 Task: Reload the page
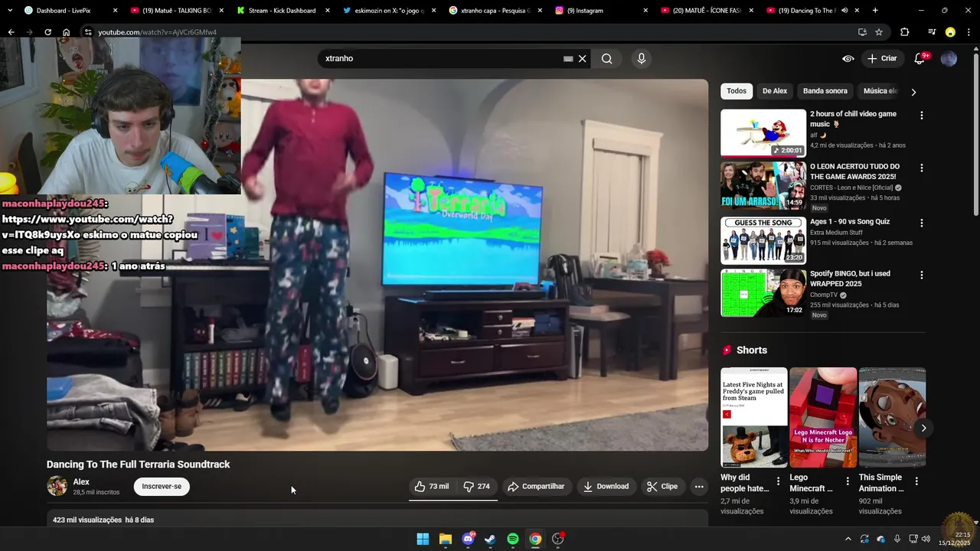point(47,32)
